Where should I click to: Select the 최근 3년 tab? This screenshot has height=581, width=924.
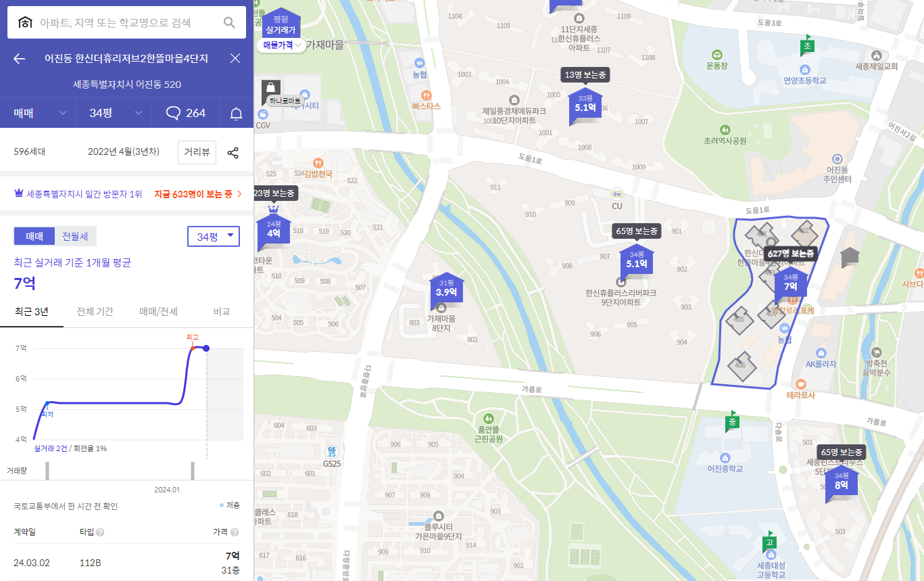32,312
